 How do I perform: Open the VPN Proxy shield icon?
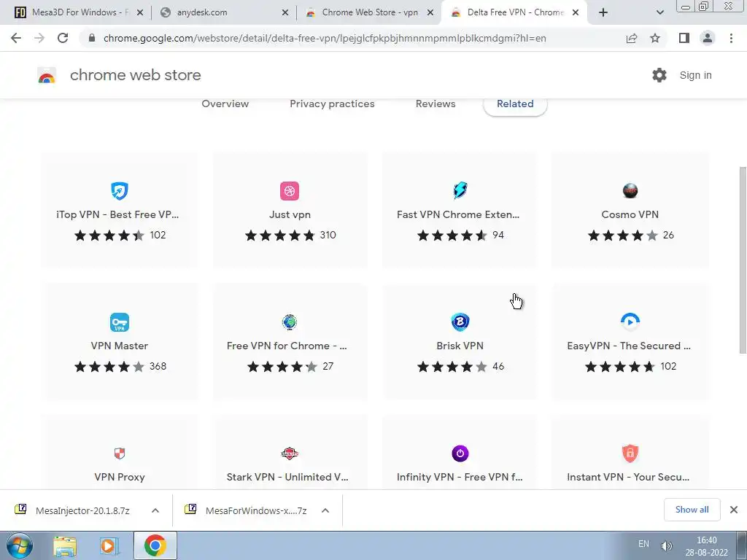119,454
